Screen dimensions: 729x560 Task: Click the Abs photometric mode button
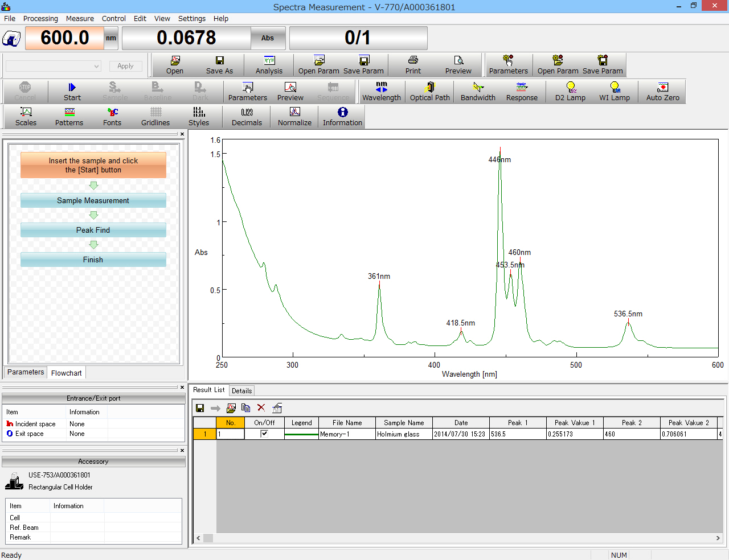(268, 38)
